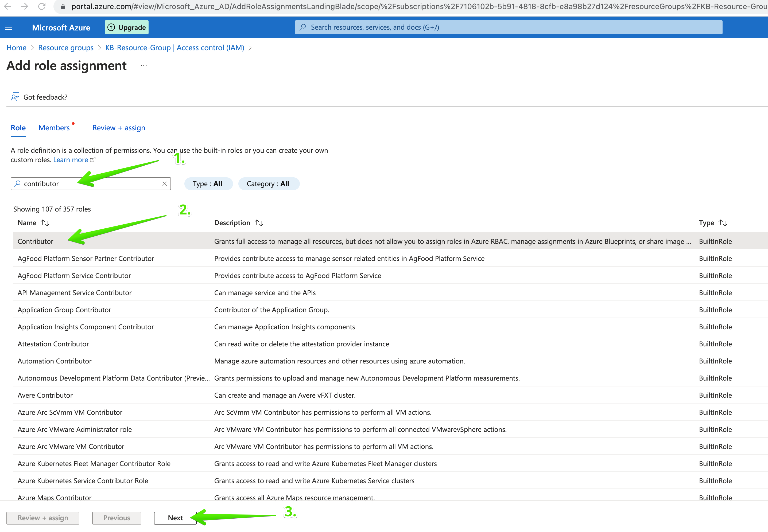Sort roles by Description column arrows
The height and width of the screenshot is (532, 768).
coord(259,223)
